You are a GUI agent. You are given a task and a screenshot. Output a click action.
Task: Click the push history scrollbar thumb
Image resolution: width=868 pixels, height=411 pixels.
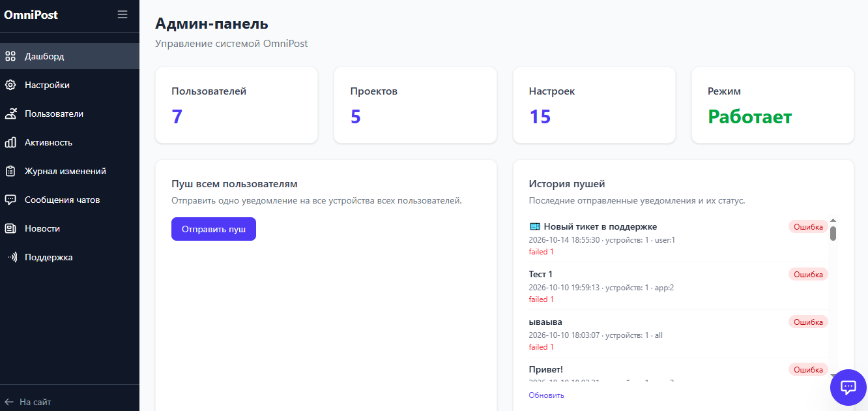833,233
